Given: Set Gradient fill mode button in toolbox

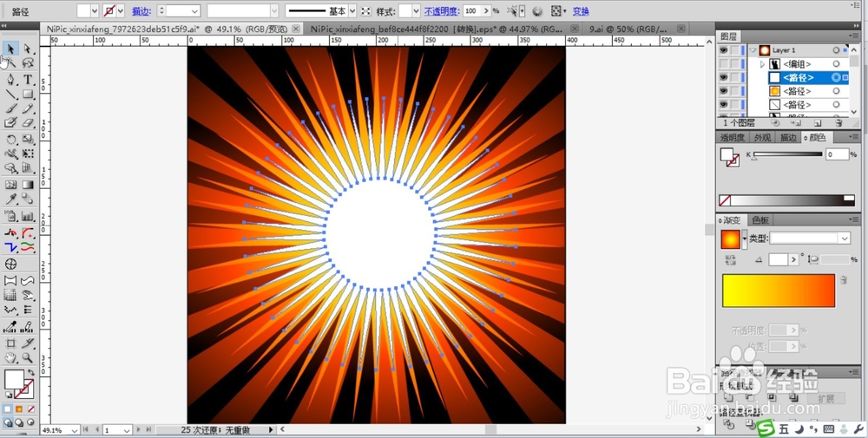Looking at the screenshot, I should coord(19,409).
